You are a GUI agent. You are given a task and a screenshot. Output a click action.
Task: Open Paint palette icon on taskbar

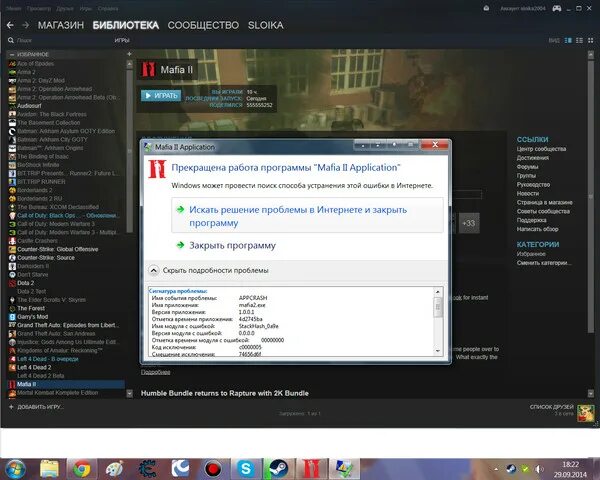click(x=114, y=469)
